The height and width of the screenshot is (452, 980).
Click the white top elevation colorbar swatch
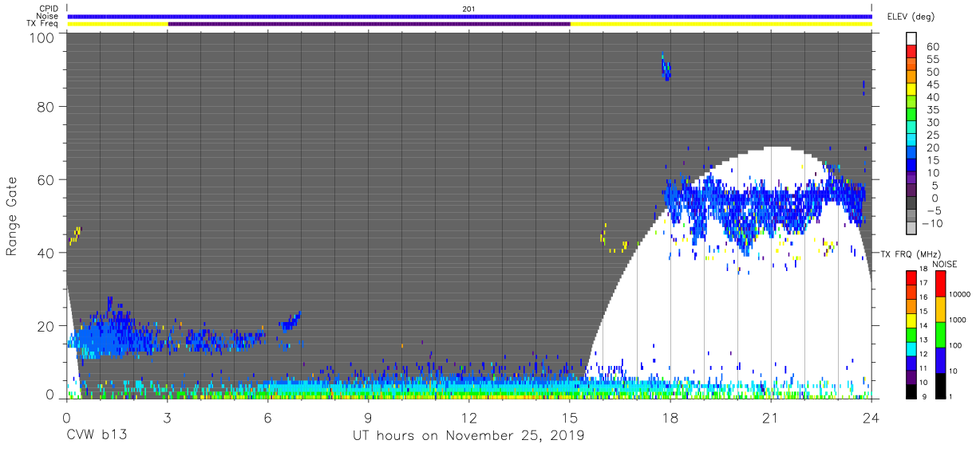coord(912,40)
